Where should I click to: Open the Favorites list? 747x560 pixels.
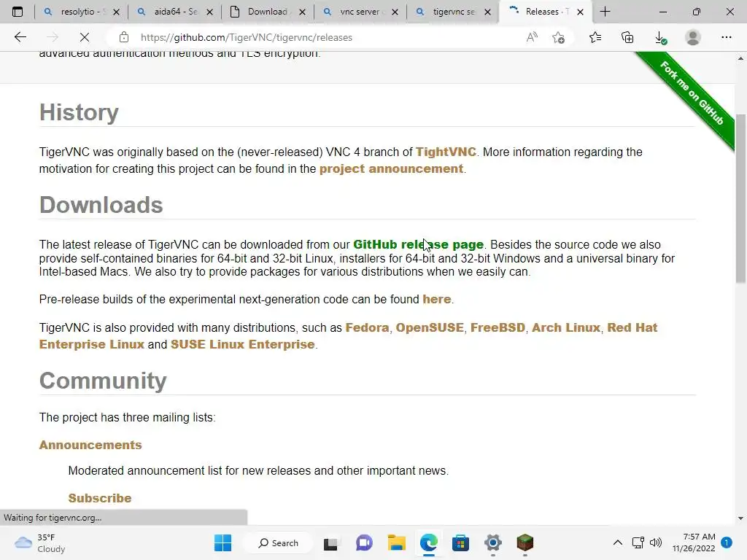tap(595, 37)
